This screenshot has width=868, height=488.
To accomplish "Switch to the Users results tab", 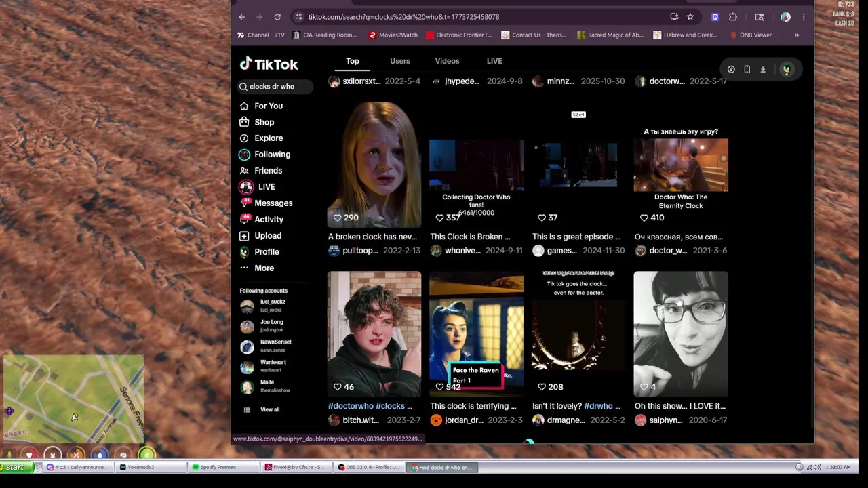I will point(400,61).
